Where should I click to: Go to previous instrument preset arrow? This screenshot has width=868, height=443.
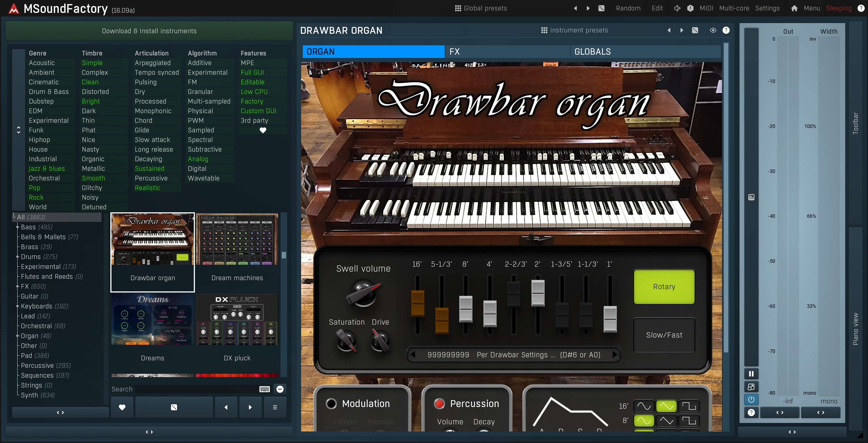click(x=669, y=30)
